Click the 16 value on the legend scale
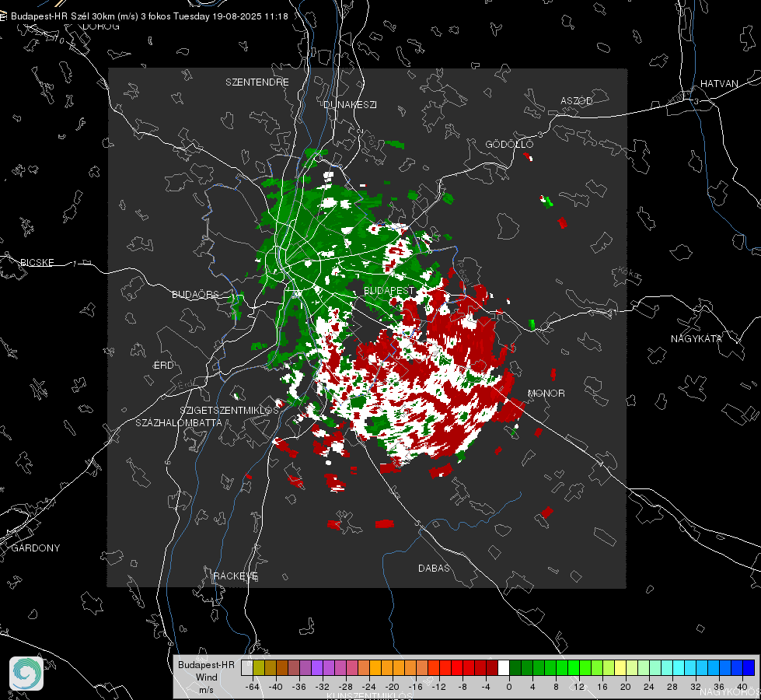The image size is (761, 700). pos(602,687)
